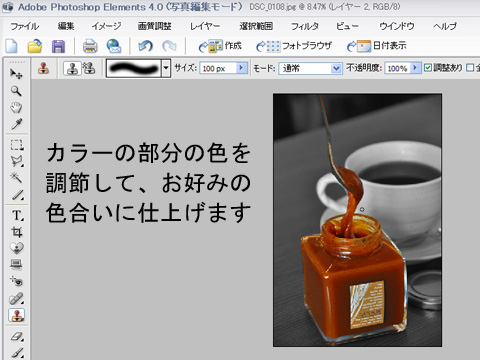Print with the printer icon
Screen dimensions: 480x360
point(90,46)
